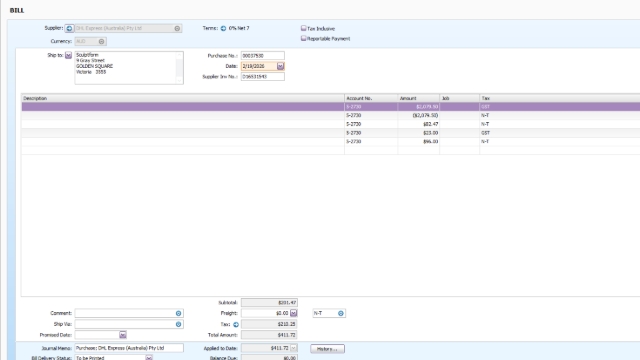Image resolution: width=640 pixels, height=360 pixels.
Task: Click the Amount column header
Action: [419, 98]
